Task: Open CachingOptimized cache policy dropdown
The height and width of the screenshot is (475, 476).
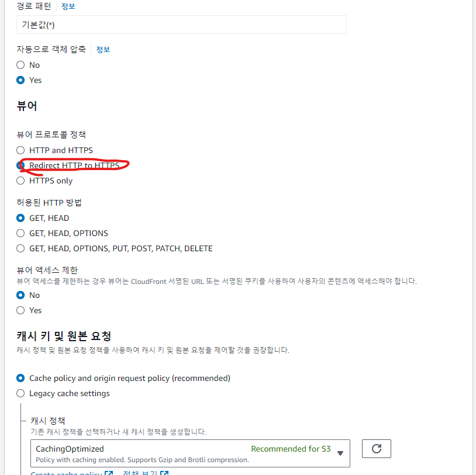Action: click(x=190, y=453)
